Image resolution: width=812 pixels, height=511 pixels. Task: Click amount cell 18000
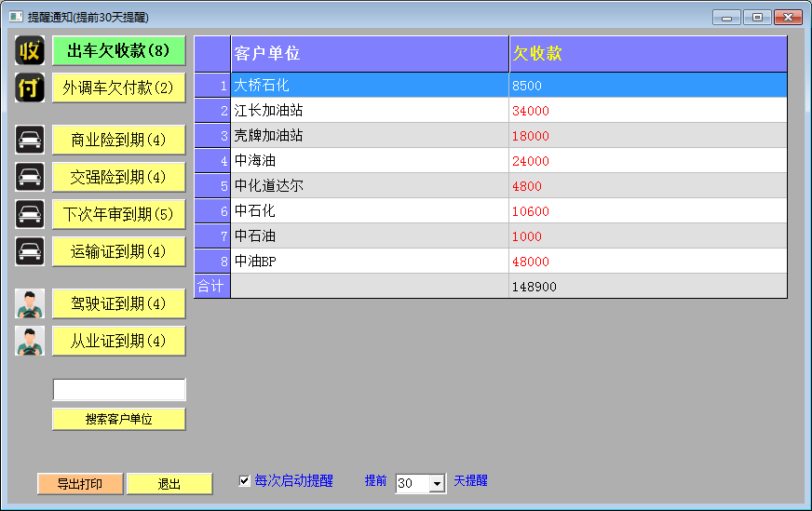pos(648,136)
